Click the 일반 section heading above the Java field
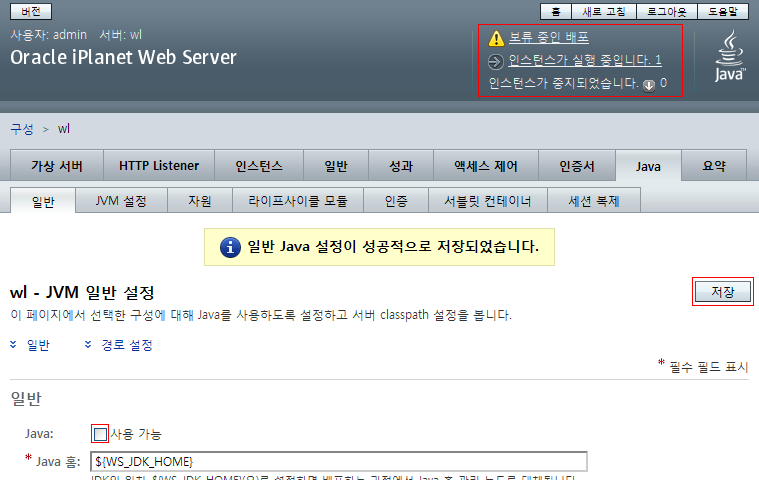759x480 pixels. tap(26, 399)
